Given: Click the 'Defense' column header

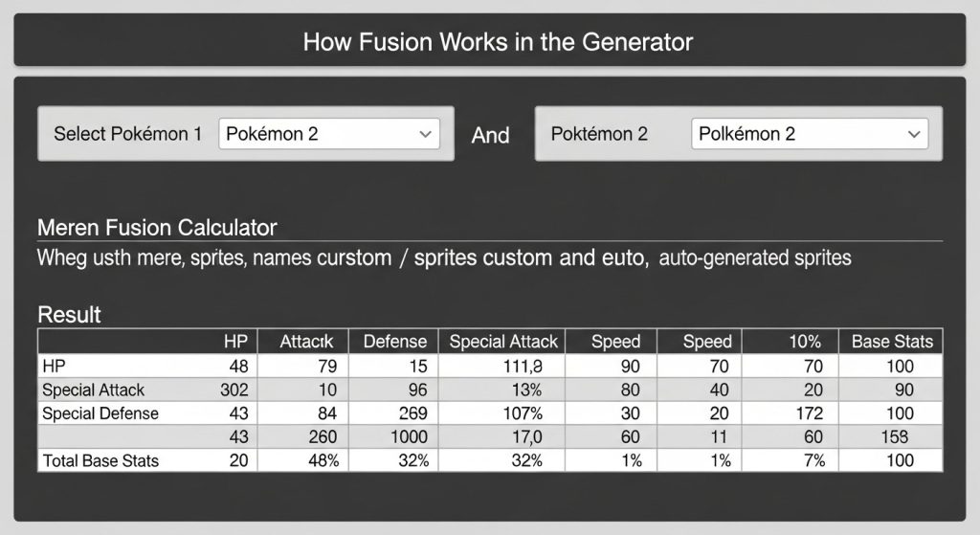Looking at the screenshot, I should click(395, 342).
